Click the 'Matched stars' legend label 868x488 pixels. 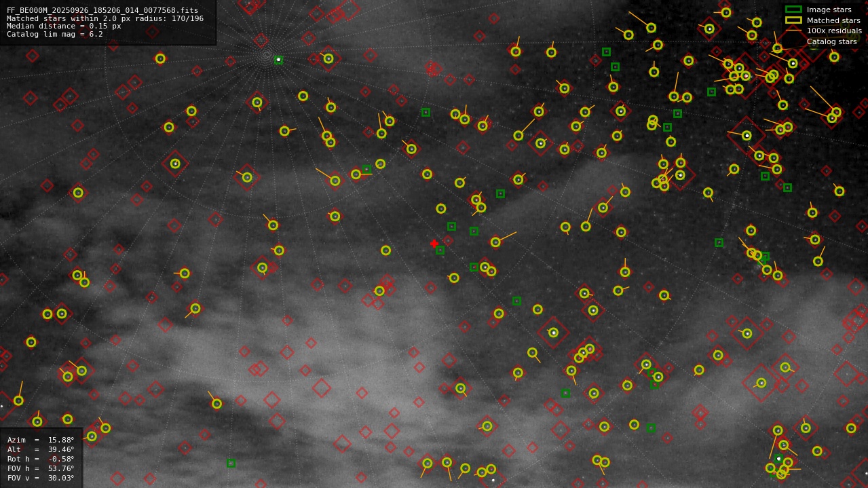click(x=833, y=20)
